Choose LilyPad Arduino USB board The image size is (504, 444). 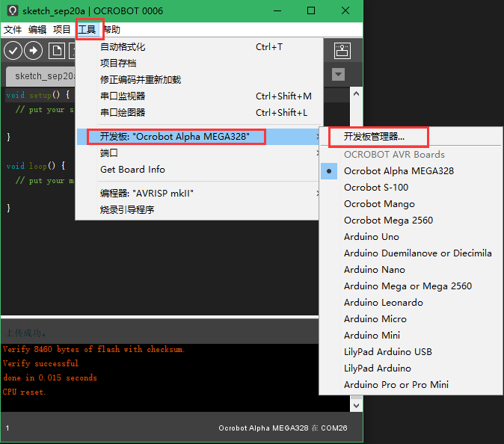pyautogui.click(x=411, y=352)
